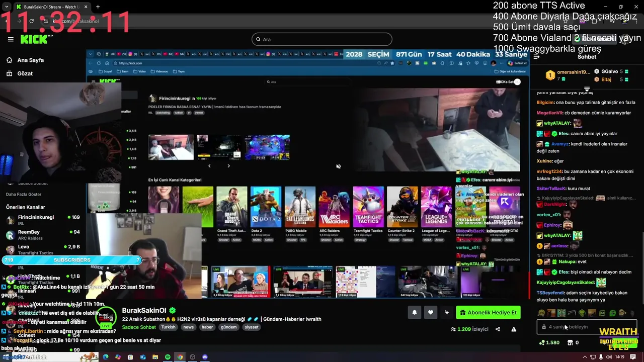Image resolution: width=644 pixels, height=362 pixels.
Task: Enable stream notifications with bell icon
Action: click(414, 313)
